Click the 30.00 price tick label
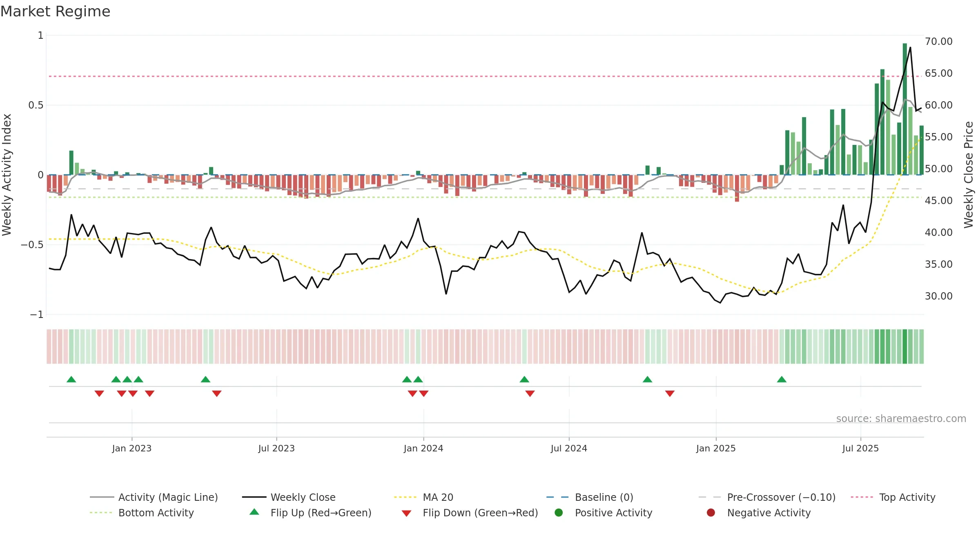Viewport: 980px width, 551px height. 939,296
